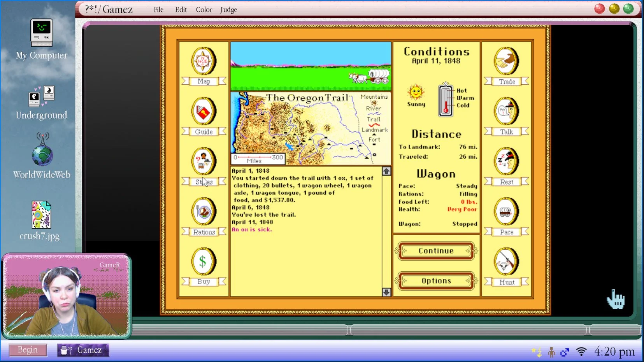Click the Buy label button
This screenshot has height=362, width=644.
[x=204, y=282]
